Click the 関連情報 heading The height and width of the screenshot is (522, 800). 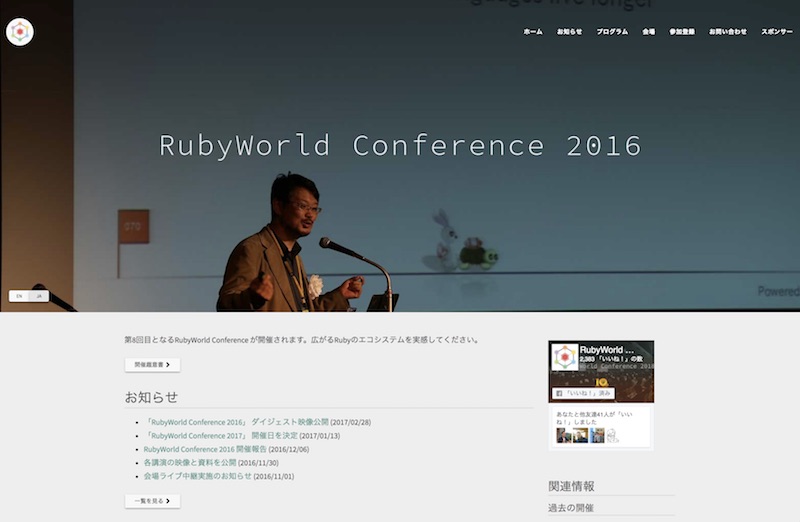(x=571, y=486)
